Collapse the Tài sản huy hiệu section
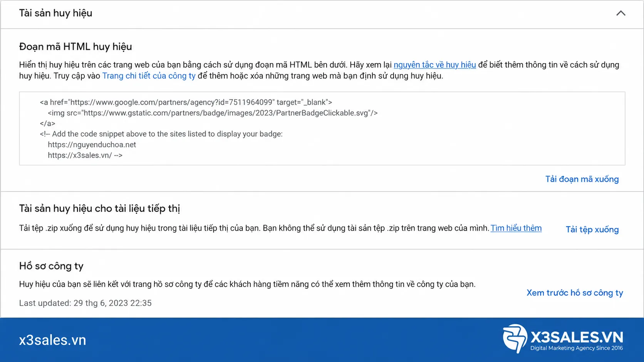 point(621,13)
